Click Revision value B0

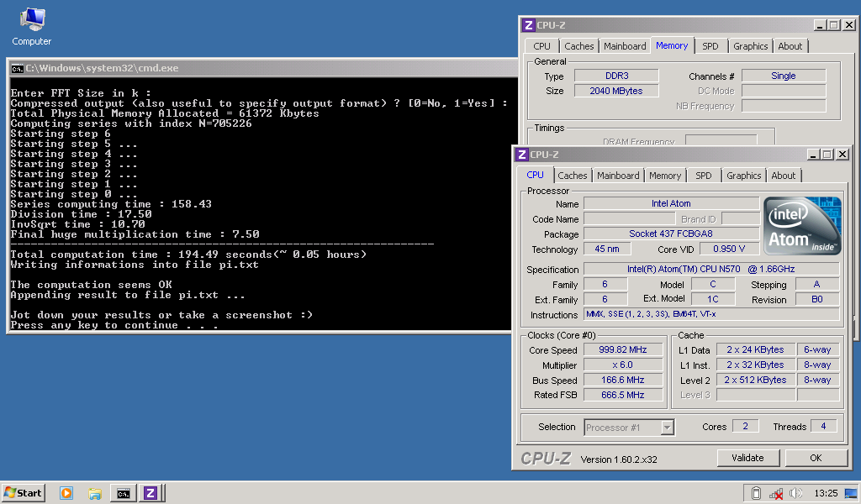click(x=817, y=299)
